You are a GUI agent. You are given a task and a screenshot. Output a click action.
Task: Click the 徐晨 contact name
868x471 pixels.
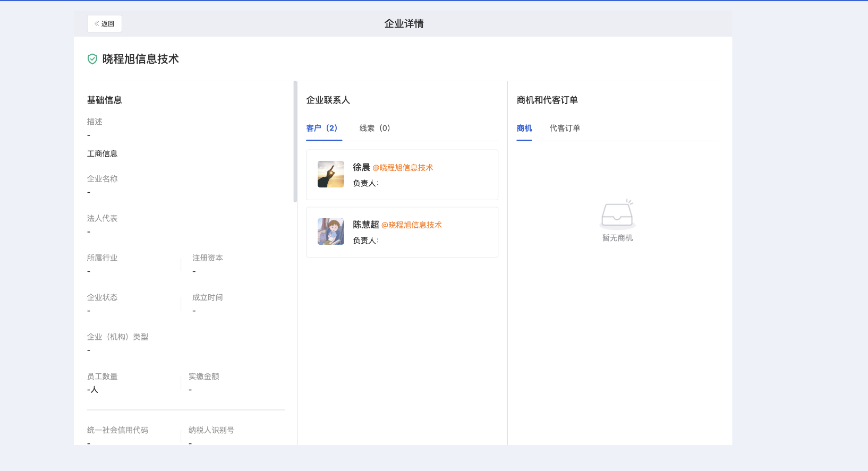[x=361, y=167]
